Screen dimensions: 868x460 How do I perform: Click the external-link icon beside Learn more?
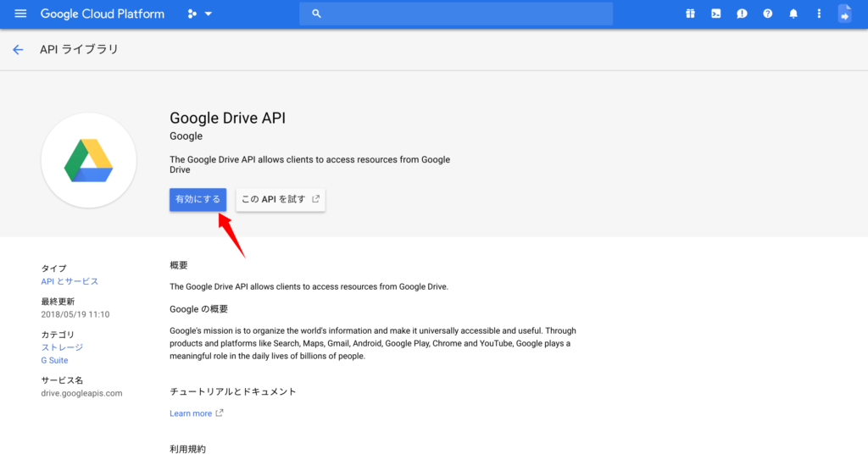click(220, 413)
